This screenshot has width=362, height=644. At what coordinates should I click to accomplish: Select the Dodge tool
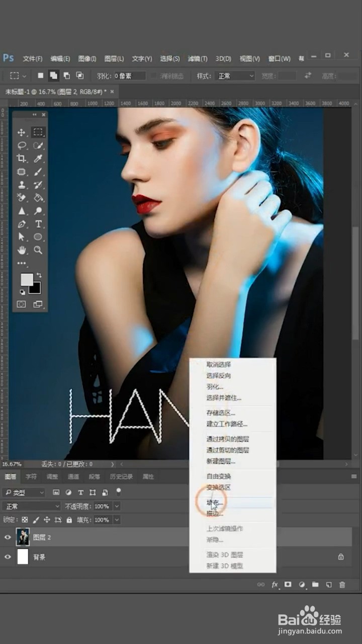(38, 211)
